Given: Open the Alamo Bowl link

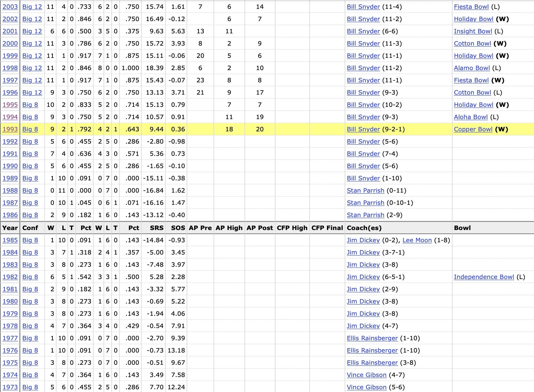Looking at the screenshot, I should 472,68.
